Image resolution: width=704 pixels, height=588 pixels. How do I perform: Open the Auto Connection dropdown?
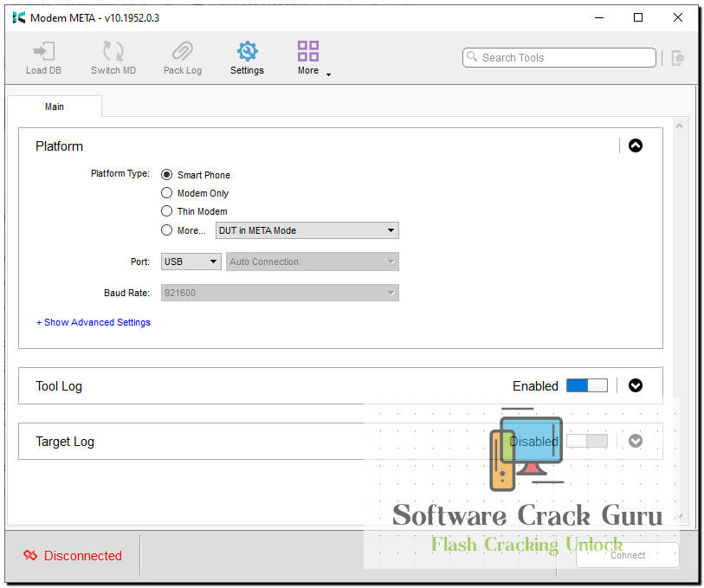click(x=313, y=262)
